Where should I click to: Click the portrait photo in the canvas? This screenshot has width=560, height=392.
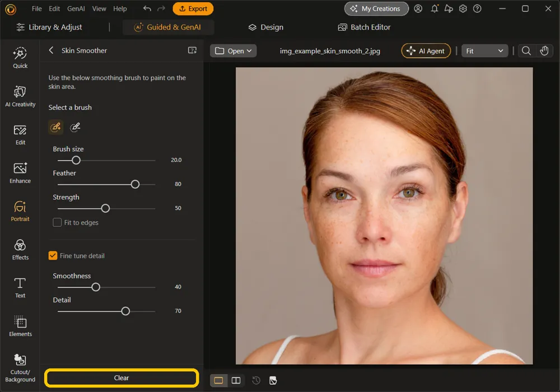pyautogui.click(x=384, y=216)
